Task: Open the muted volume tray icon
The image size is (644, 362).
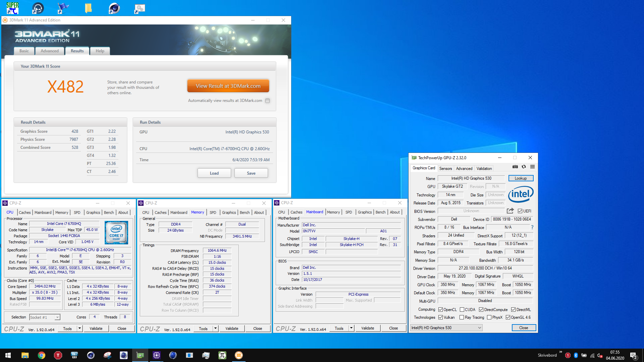Action: pyautogui.click(x=600, y=355)
